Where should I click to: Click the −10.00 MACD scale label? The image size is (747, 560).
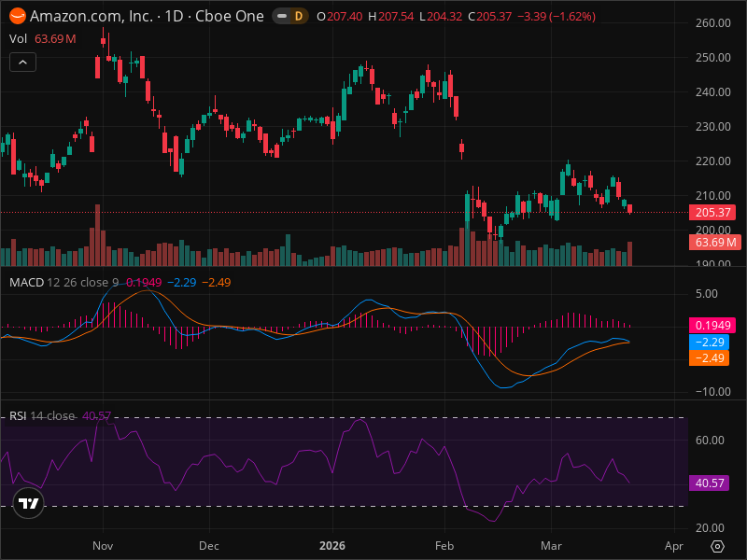pos(712,391)
